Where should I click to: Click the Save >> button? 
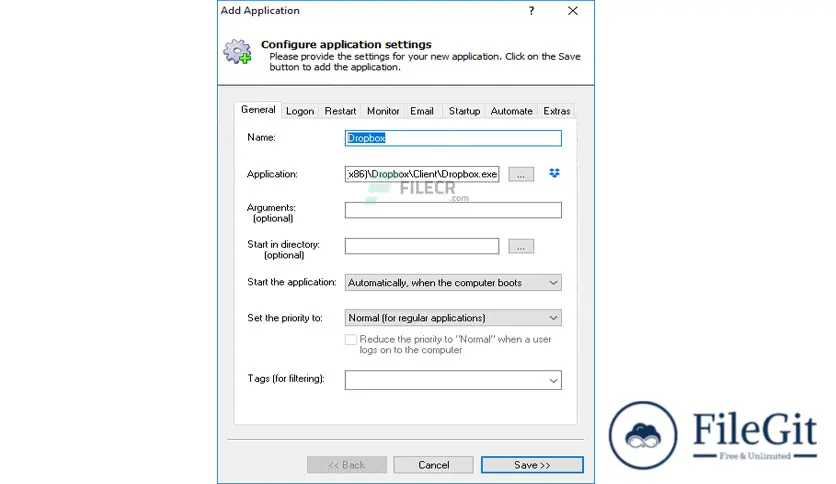(532, 465)
